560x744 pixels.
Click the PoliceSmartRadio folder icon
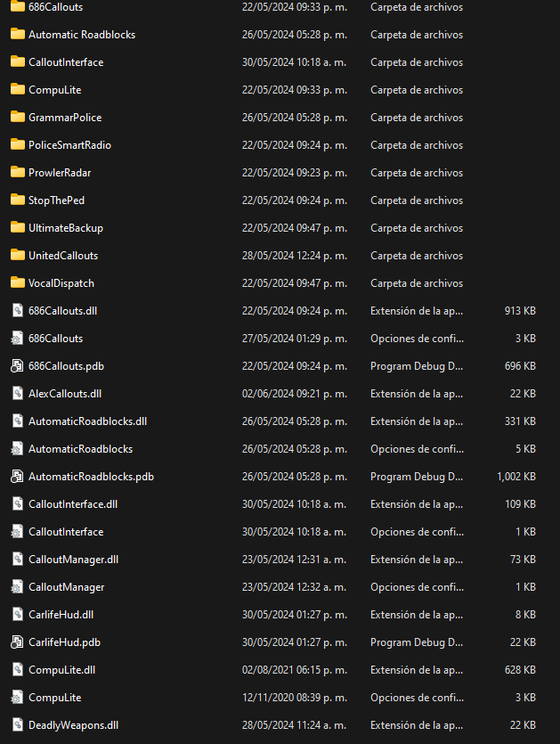point(18,144)
